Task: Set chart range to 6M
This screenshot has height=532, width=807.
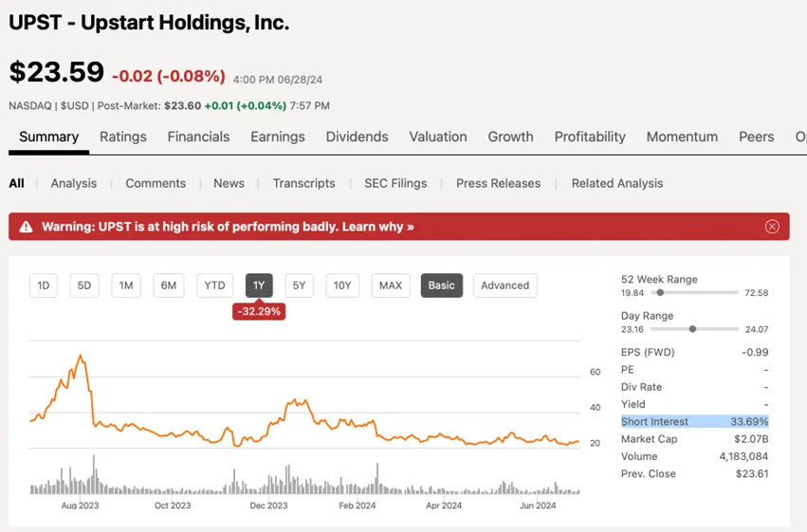Action: 169,285
